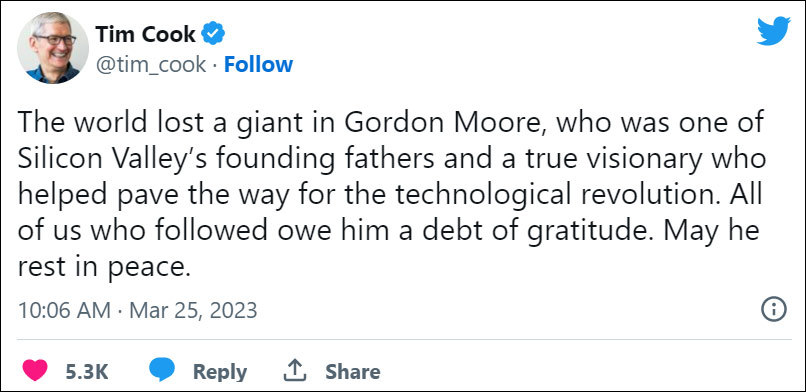
Task: Click the share upload arrow icon
Action: pyautogui.click(x=295, y=370)
